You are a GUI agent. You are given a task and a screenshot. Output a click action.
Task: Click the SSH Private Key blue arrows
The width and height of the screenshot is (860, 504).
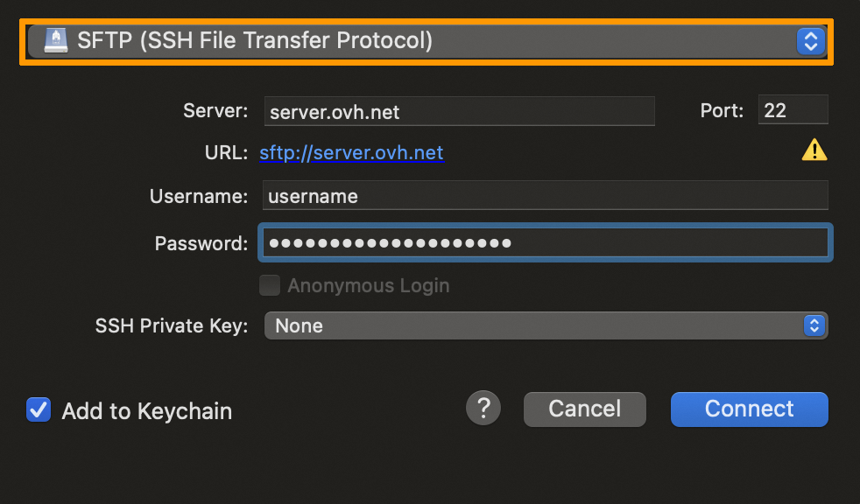(x=814, y=325)
